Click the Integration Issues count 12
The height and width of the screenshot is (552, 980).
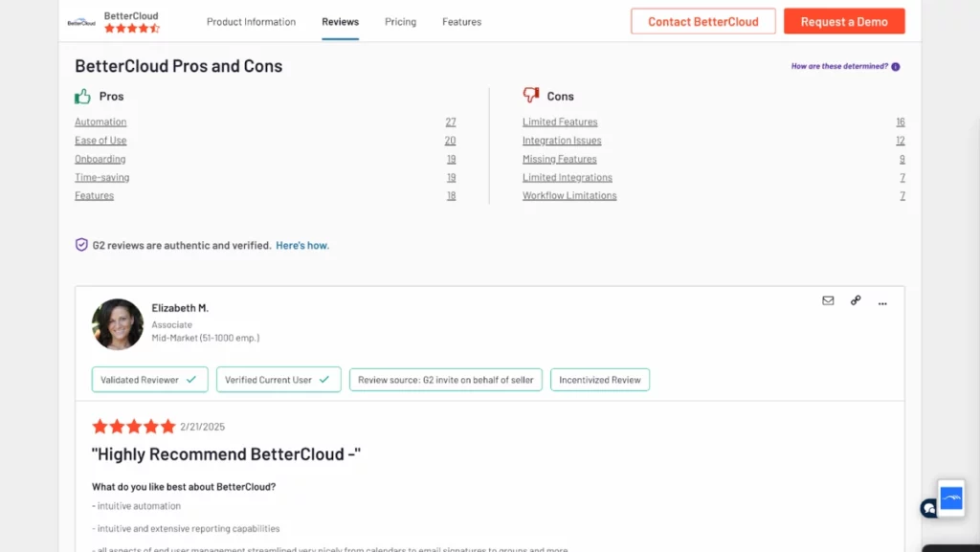tap(900, 141)
